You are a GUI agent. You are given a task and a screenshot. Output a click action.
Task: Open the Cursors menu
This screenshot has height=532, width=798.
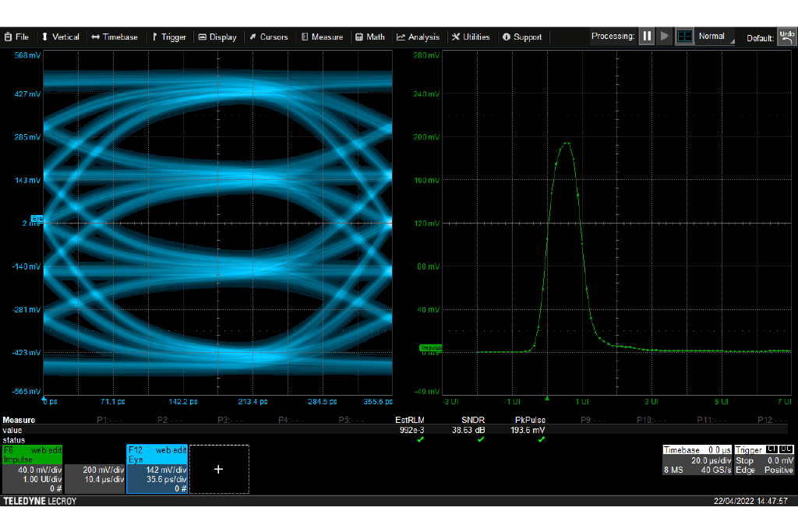click(x=268, y=37)
